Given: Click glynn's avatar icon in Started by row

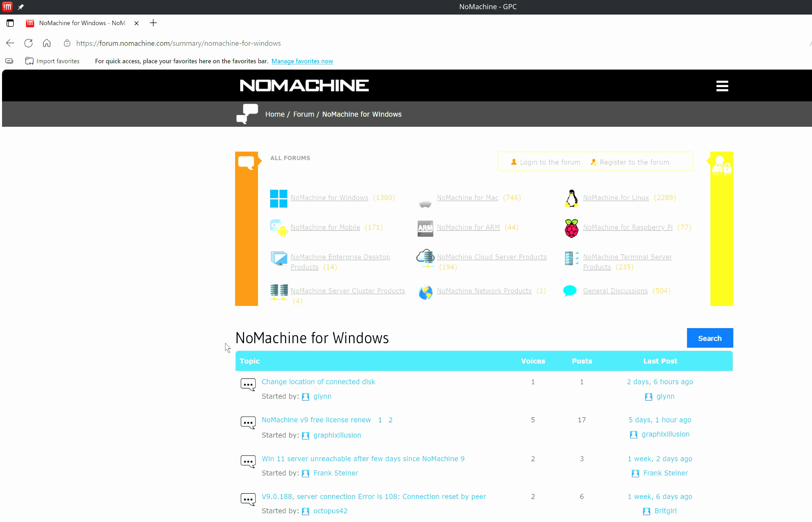Looking at the screenshot, I should pyautogui.click(x=305, y=397).
